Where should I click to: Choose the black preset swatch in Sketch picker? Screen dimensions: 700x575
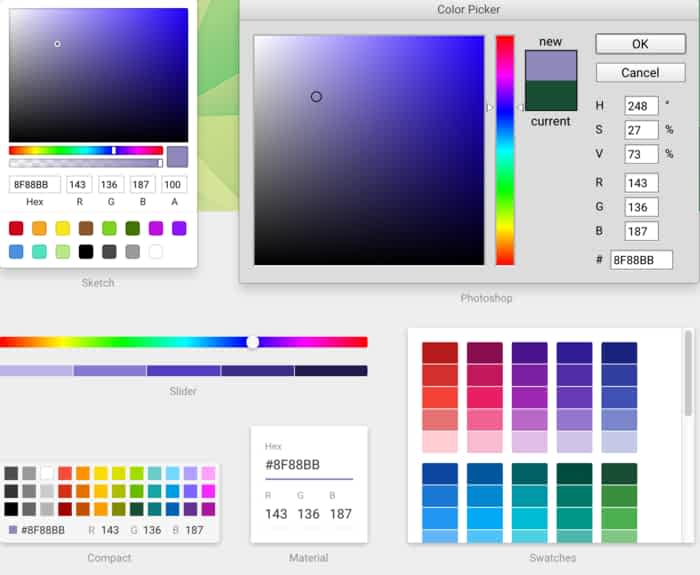click(86, 251)
